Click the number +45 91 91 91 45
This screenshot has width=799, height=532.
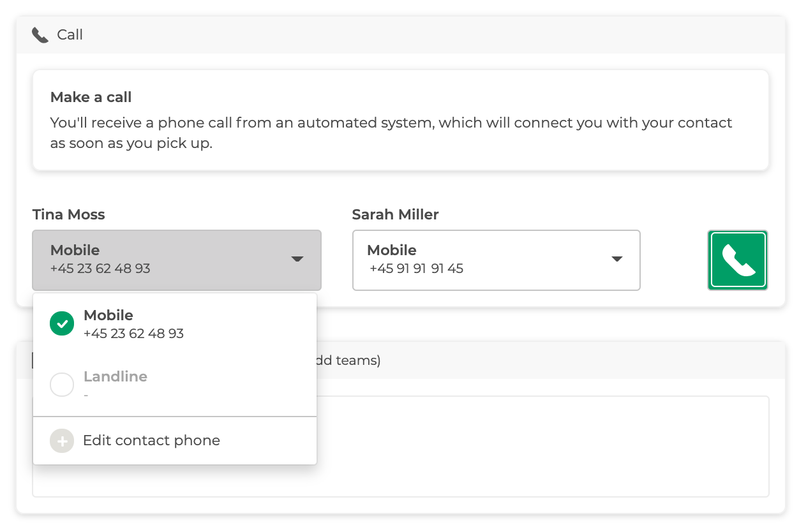[x=416, y=269]
